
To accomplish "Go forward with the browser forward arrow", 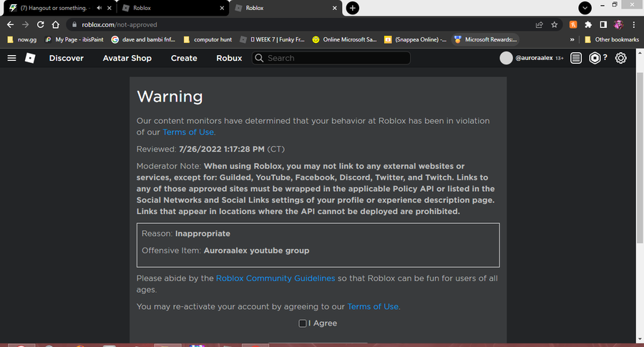I will (x=26, y=24).
